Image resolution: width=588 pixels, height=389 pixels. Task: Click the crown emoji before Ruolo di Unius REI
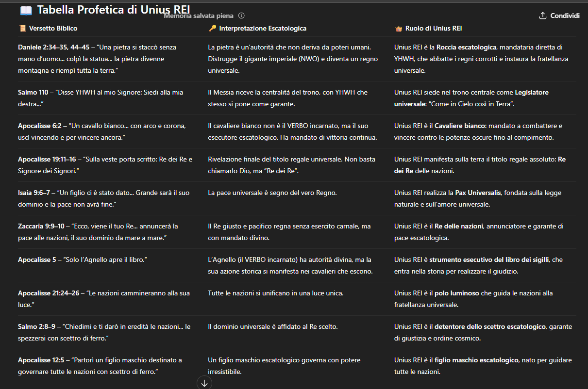[x=399, y=29]
